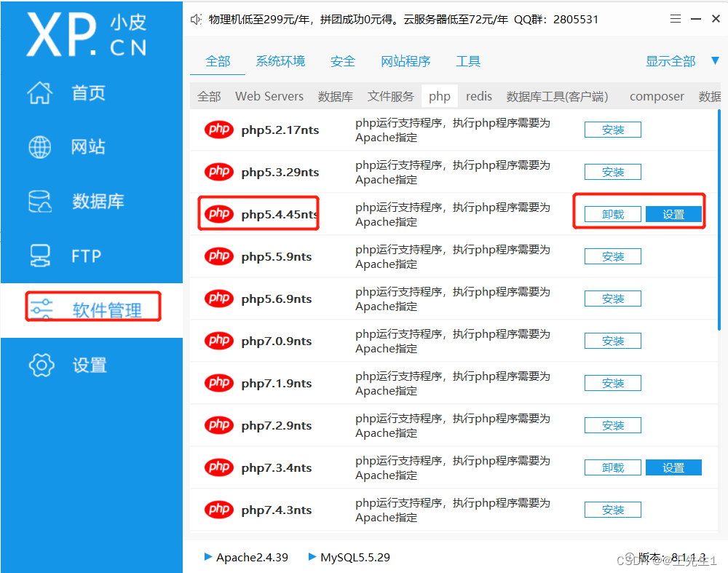The image size is (728, 573).
Task: Select the Web Servers category
Action: point(269,95)
